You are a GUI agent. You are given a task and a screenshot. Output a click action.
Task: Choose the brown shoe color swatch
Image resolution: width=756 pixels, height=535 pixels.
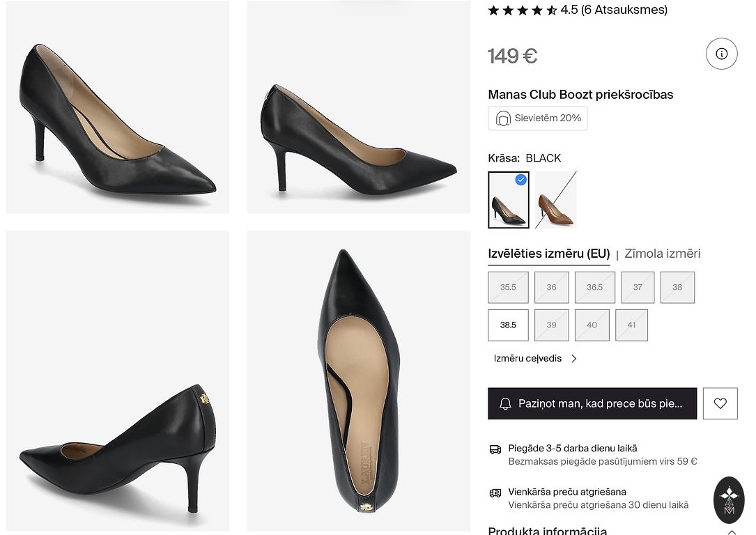[555, 200]
